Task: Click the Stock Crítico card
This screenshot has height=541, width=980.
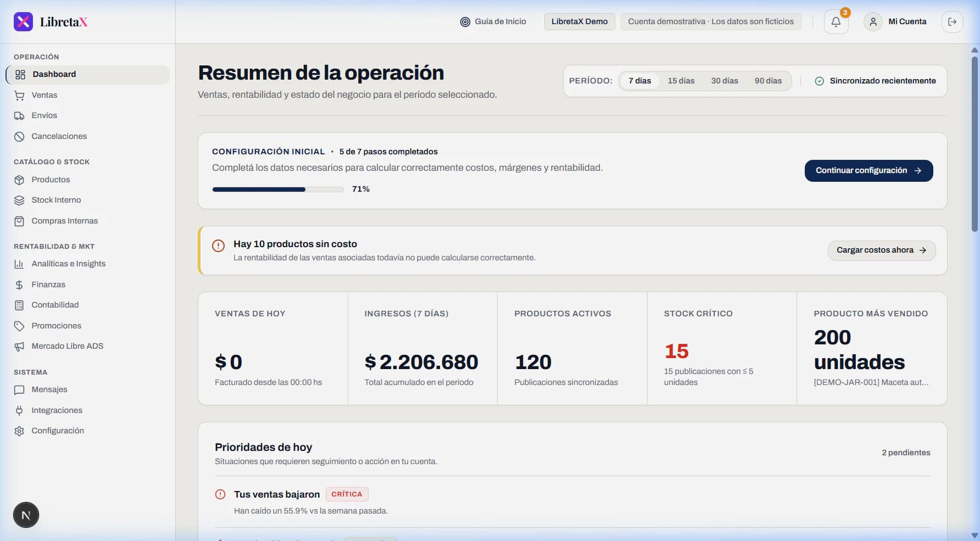Action: click(722, 349)
